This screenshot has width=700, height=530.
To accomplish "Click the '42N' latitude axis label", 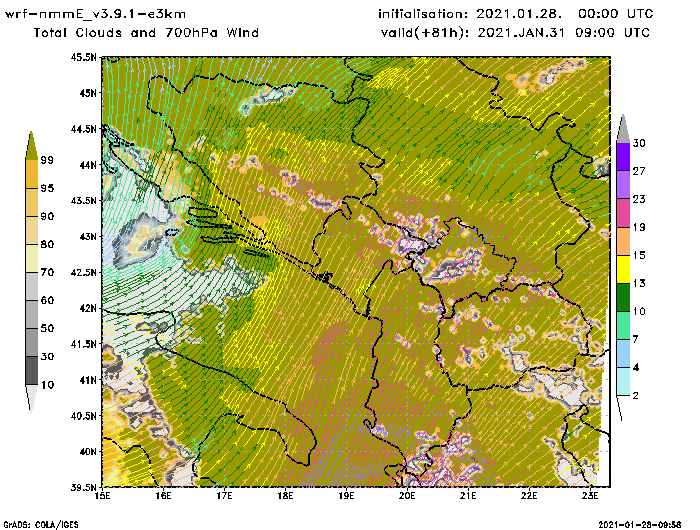I will coord(88,308).
